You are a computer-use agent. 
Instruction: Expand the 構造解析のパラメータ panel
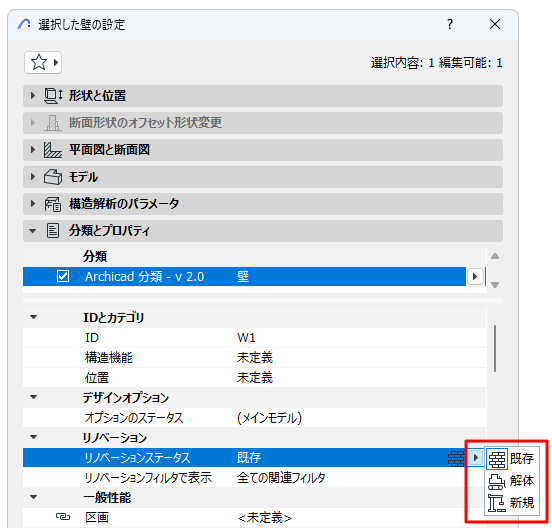[33, 204]
